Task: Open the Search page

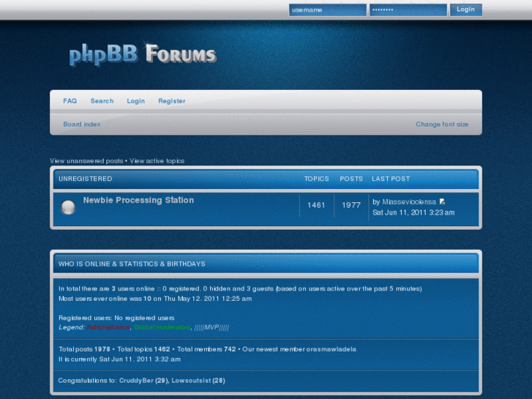Action: tap(102, 101)
